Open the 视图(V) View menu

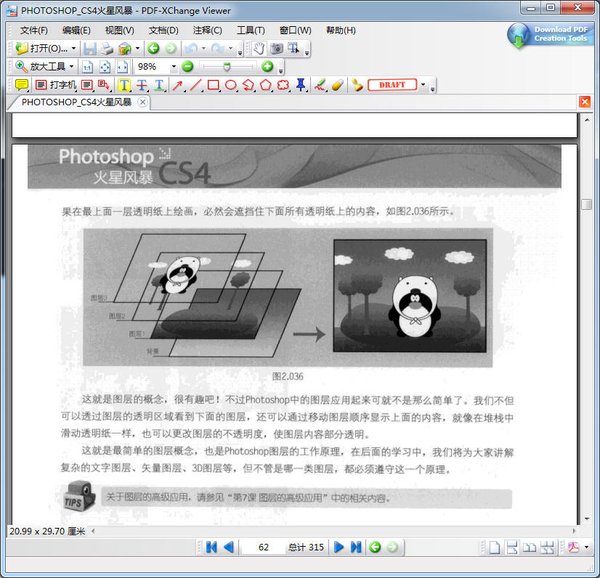[x=119, y=30]
